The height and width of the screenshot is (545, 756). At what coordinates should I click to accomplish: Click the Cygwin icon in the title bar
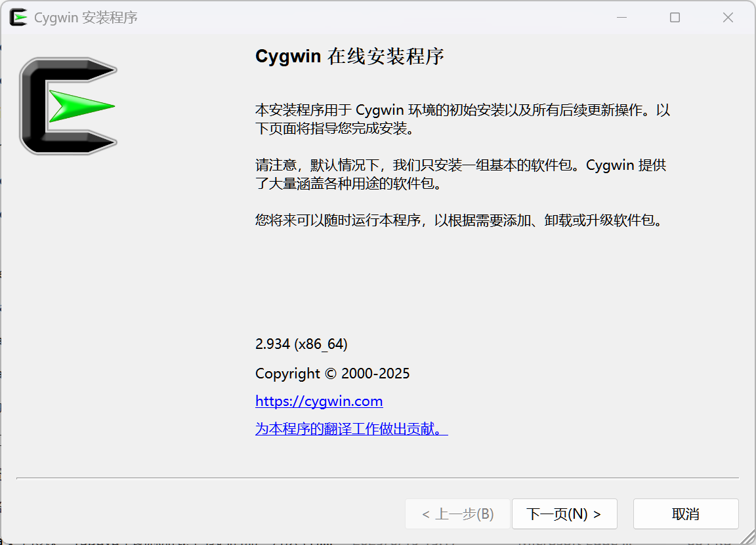tap(18, 17)
